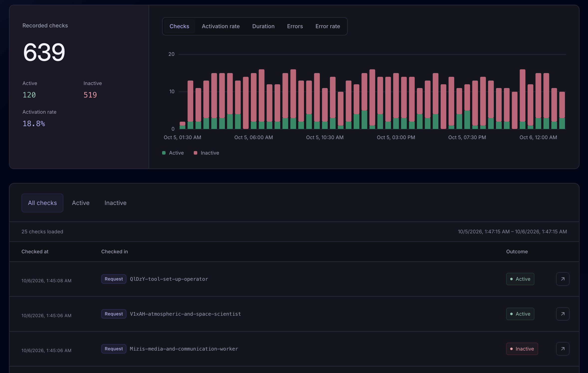
Task: Switch chart to the Checks tab
Action: tap(179, 26)
